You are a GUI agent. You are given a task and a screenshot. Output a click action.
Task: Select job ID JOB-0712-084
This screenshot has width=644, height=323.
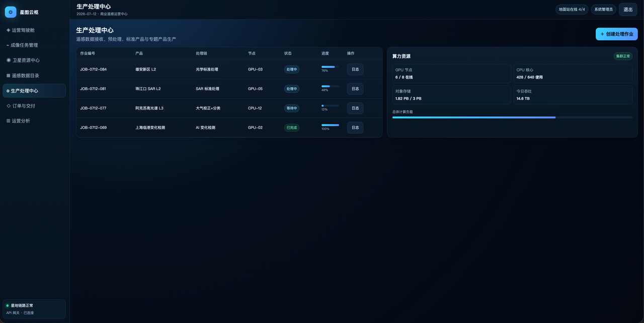pos(93,69)
